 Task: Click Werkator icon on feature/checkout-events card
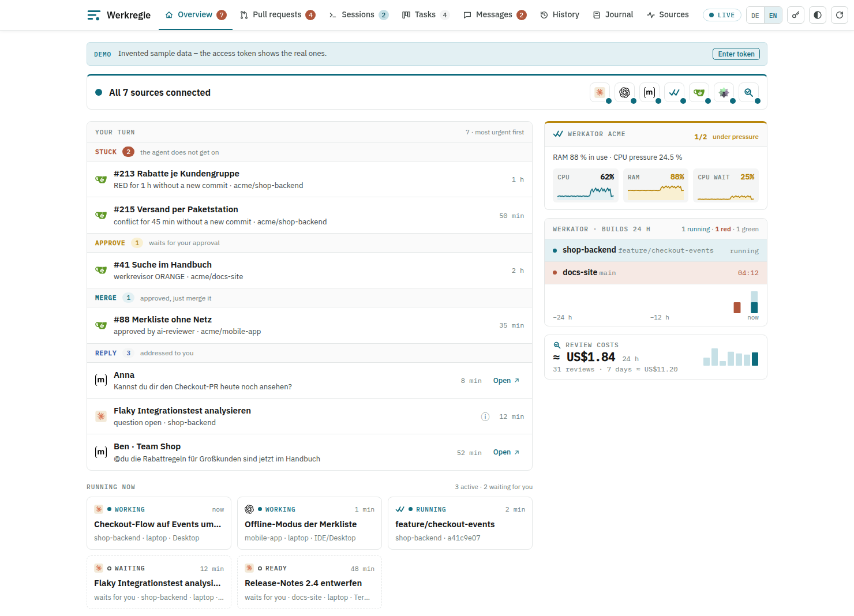400,509
